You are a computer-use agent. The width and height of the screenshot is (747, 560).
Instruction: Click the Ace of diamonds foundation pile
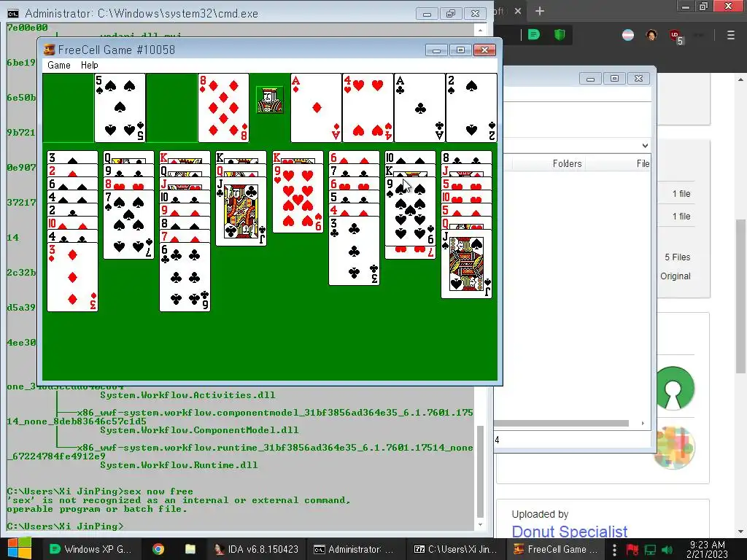pos(316,108)
